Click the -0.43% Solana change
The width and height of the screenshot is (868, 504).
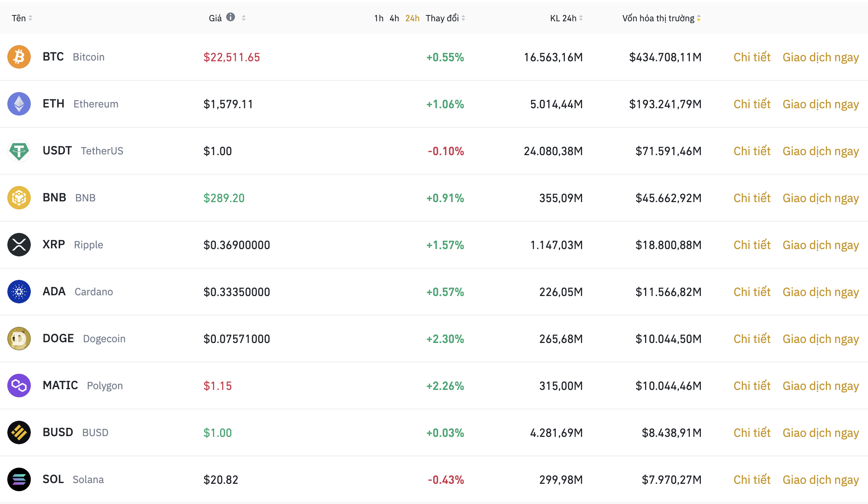[446, 480]
